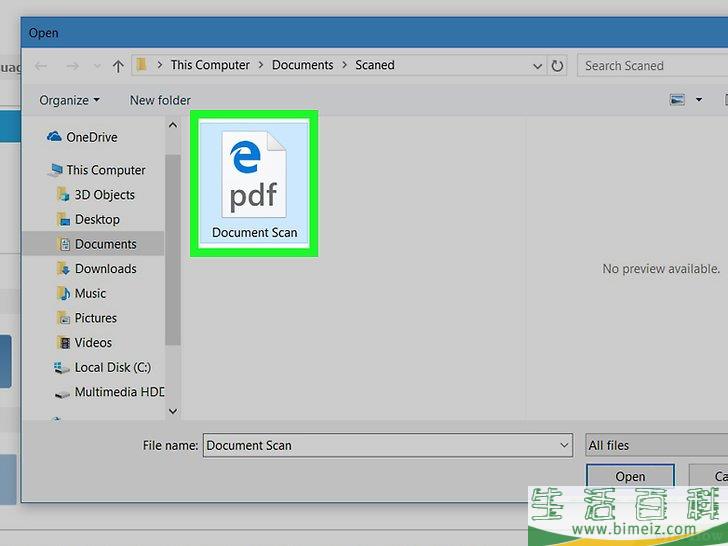Navigate to This Computer breadcrumb
Image resolution: width=728 pixels, height=546 pixels.
[x=210, y=65]
